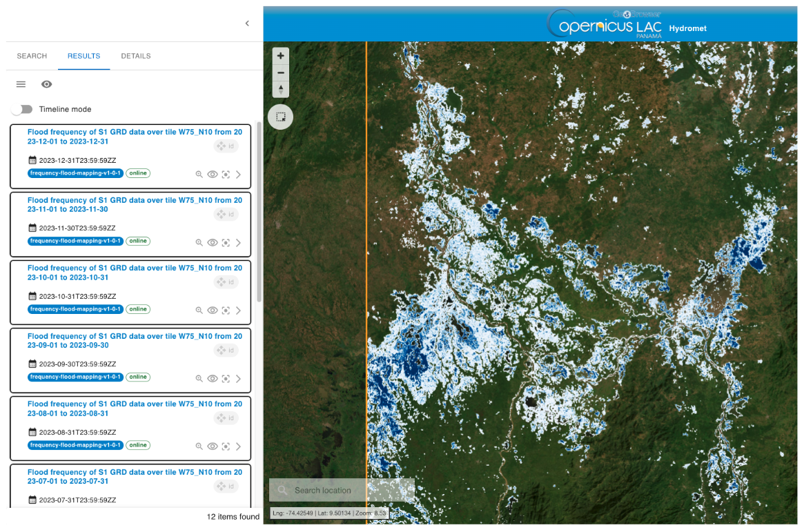Viewport: 804px width, 532px height.
Task: Switch to the SEARCH tab
Action: pos(32,56)
